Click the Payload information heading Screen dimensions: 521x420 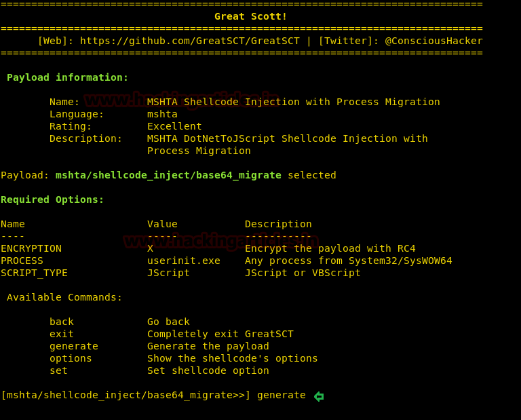click(67, 78)
